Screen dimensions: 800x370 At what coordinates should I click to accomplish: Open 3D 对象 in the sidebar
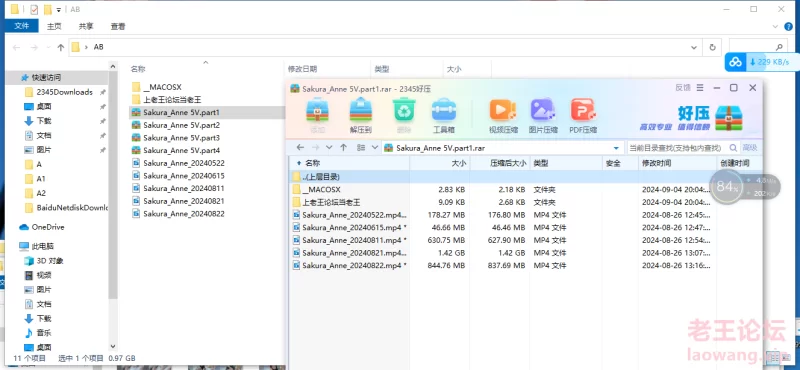click(x=44, y=261)
